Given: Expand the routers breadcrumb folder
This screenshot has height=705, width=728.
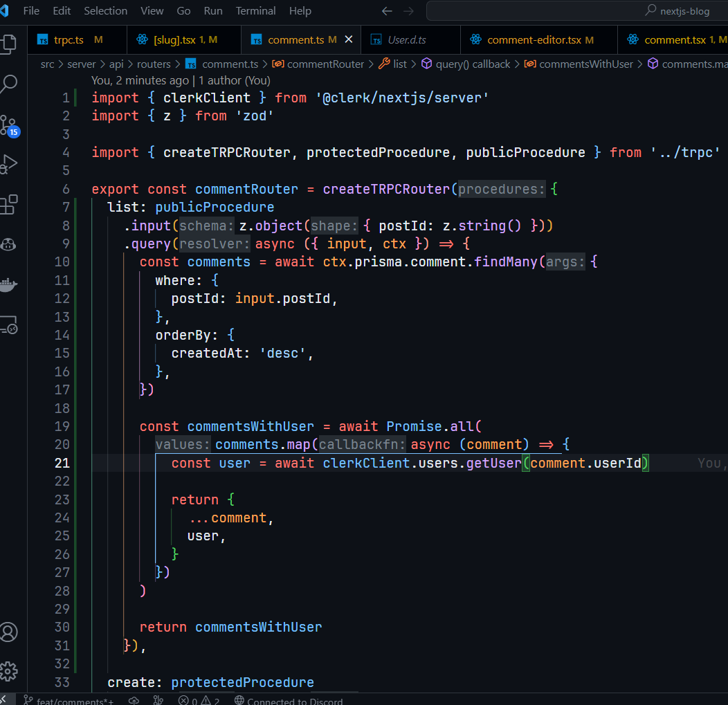Looking at the screenshot, I should pos(154,64).
